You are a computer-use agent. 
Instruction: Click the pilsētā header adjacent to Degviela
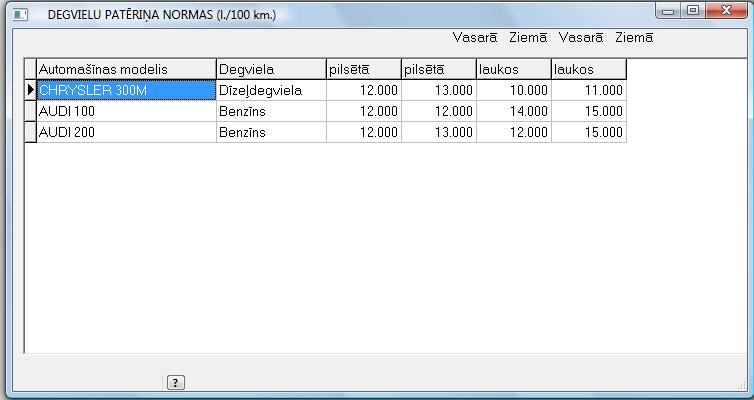point(364,69)
